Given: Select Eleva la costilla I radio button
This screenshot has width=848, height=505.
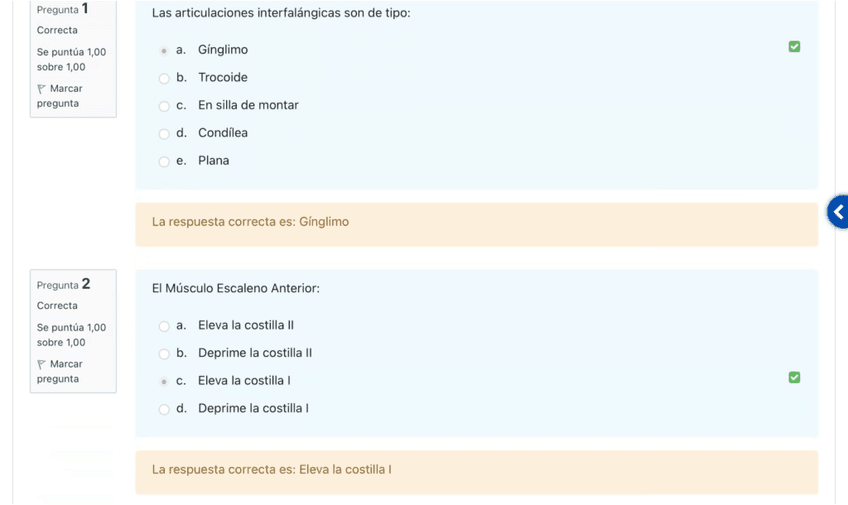Looking at the screenshot, I should click(164, 381).
